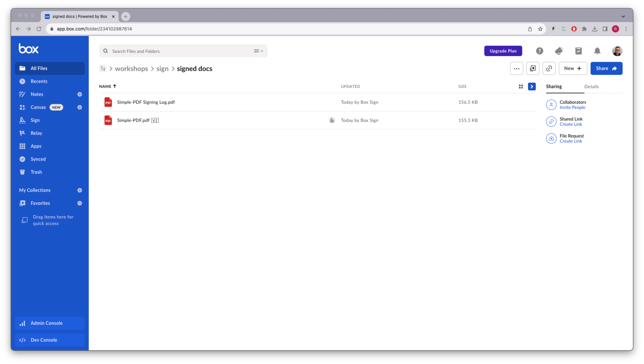
Task: Open the folder more options (…) menu
Action: 517,68
